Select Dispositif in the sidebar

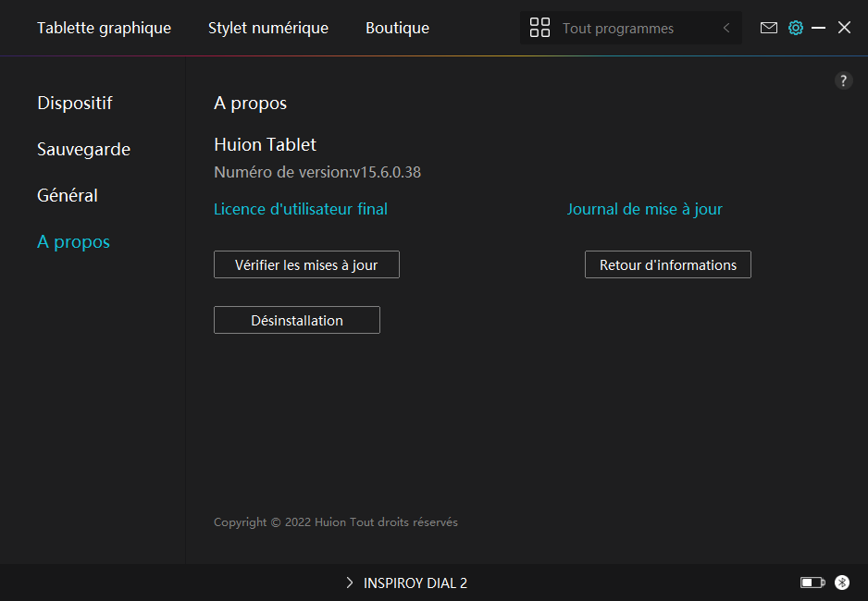point(75,103)
